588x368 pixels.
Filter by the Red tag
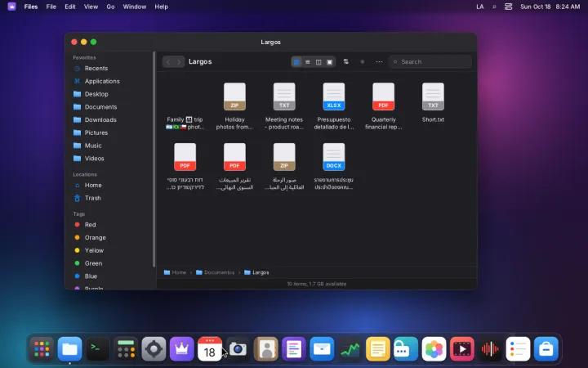(x=109, y=225)
